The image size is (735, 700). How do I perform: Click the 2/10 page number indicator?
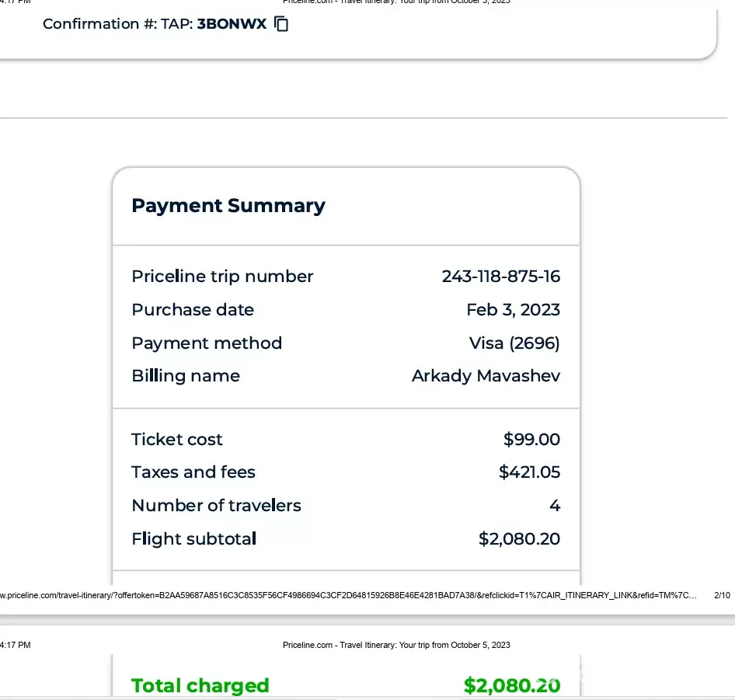click(721, 596)
